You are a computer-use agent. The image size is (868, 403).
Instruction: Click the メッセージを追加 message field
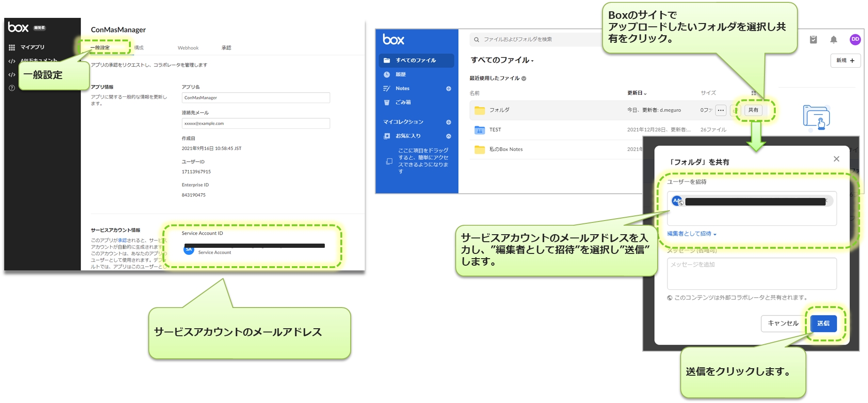(x=751, y=273)
